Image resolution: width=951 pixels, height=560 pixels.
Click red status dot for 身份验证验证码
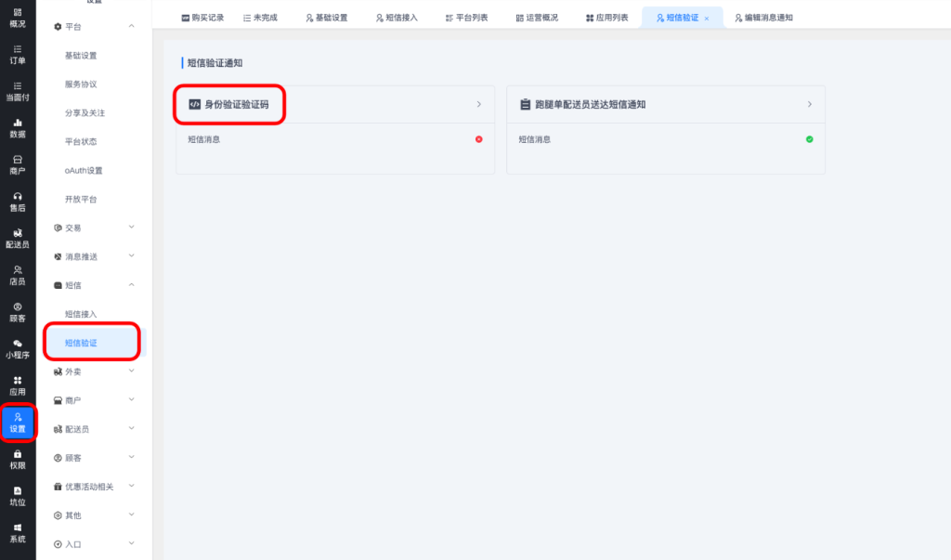coord(479,139)
